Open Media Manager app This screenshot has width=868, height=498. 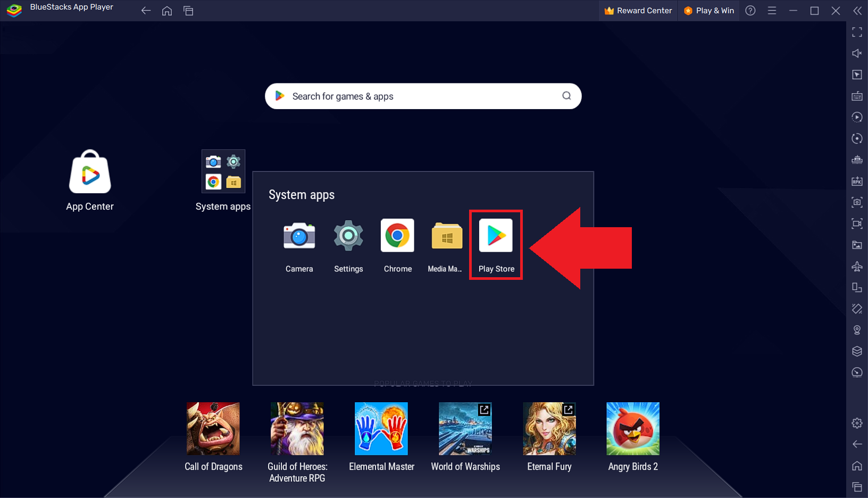(447, 236)
